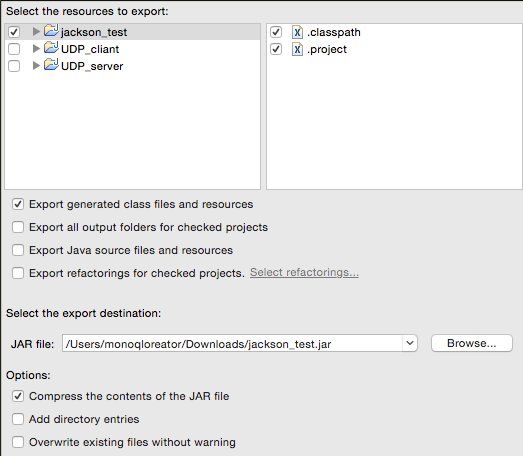Click the .project XML file icon
The height and width of the screenshot is (456, 523).
(297, 49)
